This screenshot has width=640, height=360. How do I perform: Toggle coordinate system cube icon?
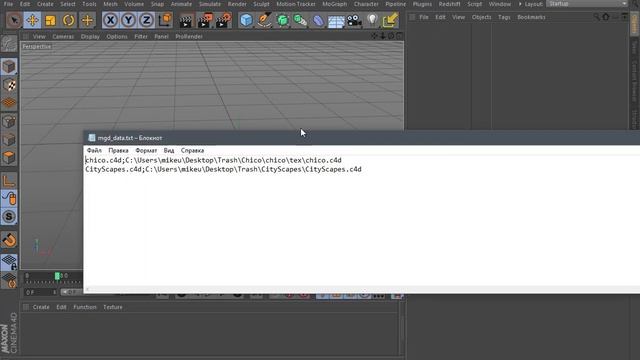click(x=165, y=20)
